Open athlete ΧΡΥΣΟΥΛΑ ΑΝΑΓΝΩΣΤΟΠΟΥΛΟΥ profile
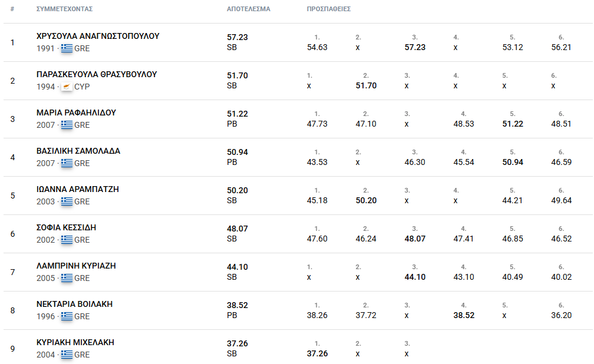 [x=98, y=36]
